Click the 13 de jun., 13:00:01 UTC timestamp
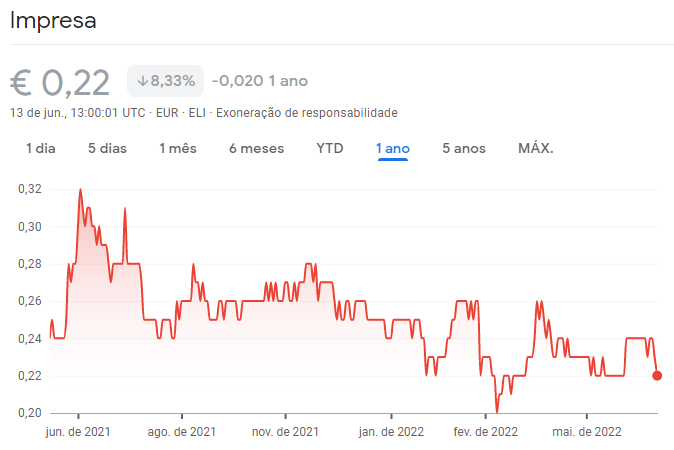 point(78,113)
